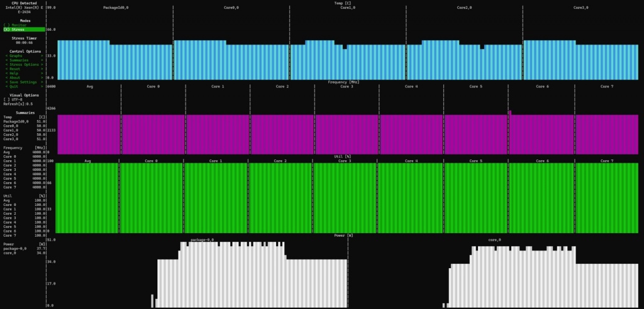
Task: Open the Summaries control option
Action: coord(19,60)
